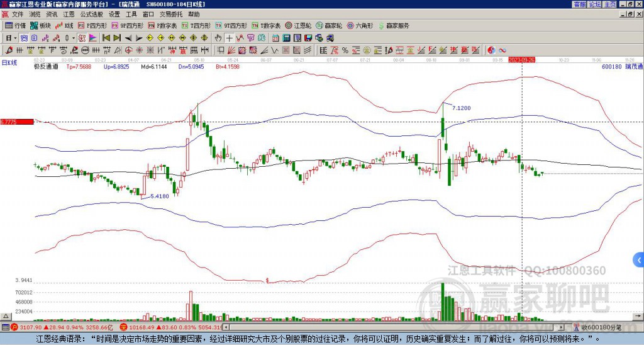Click the blue infinity wave icon
644x345 pixels.
coord(502,50)
